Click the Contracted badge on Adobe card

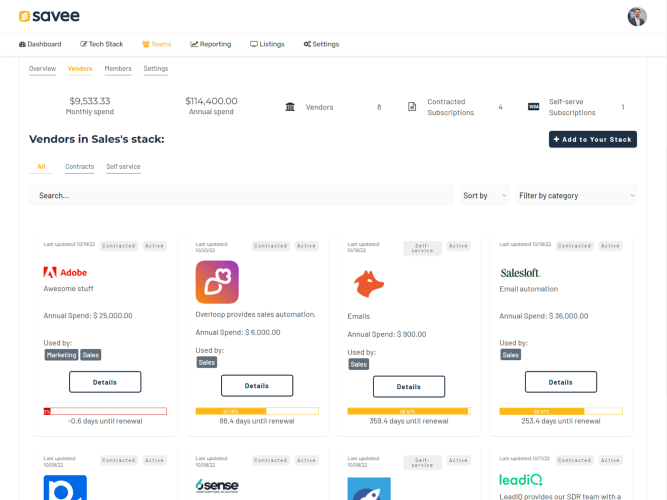[x=119, y=246]
